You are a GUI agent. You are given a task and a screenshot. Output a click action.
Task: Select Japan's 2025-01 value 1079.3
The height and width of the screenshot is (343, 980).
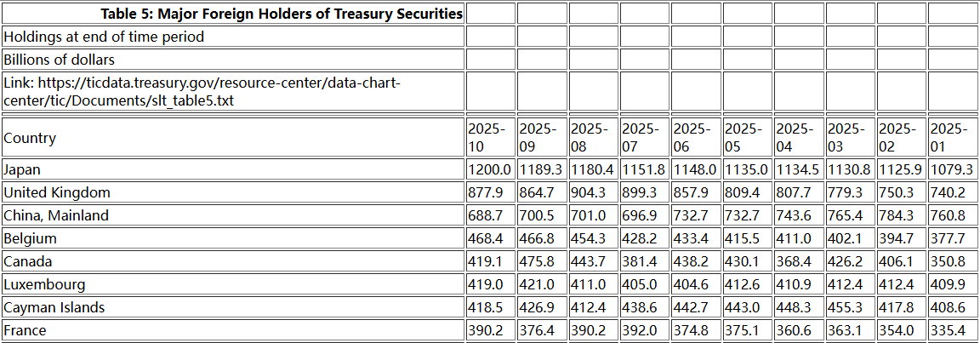pyautogui.click(x=952, y=169)
